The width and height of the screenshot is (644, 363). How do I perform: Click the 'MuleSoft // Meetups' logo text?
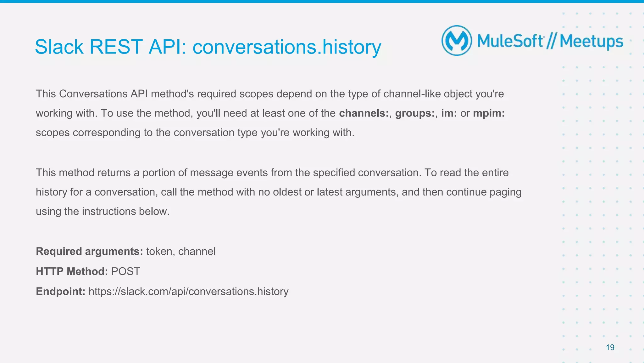coord(550,41)
